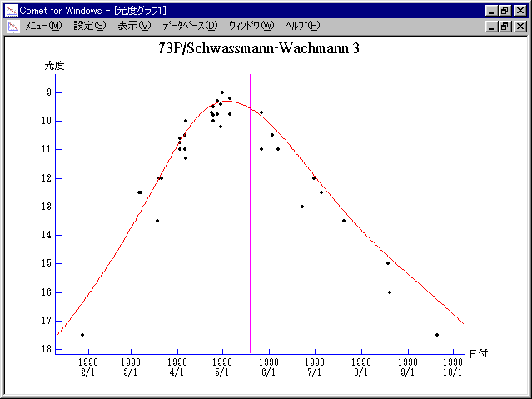532x399 pixels.
Task: Open the 設定(S) settings menu
Action: tap(90, 26)
